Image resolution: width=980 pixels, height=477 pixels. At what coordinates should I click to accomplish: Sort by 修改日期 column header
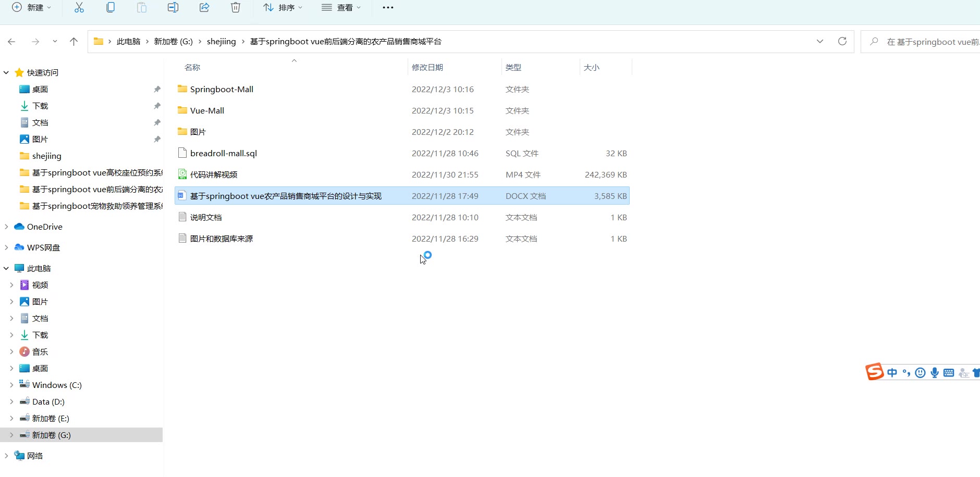point(427,67)
